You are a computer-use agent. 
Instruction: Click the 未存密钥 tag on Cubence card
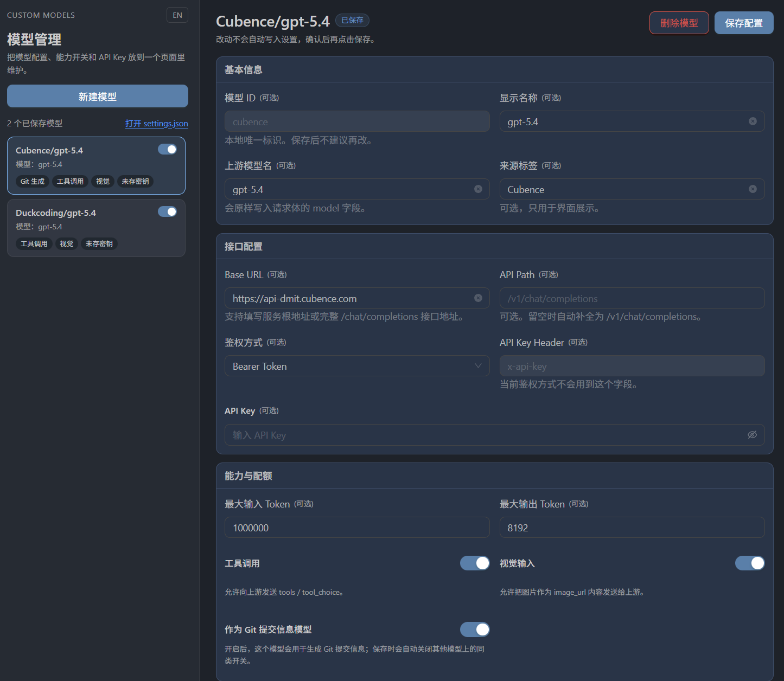pos(135,182)
